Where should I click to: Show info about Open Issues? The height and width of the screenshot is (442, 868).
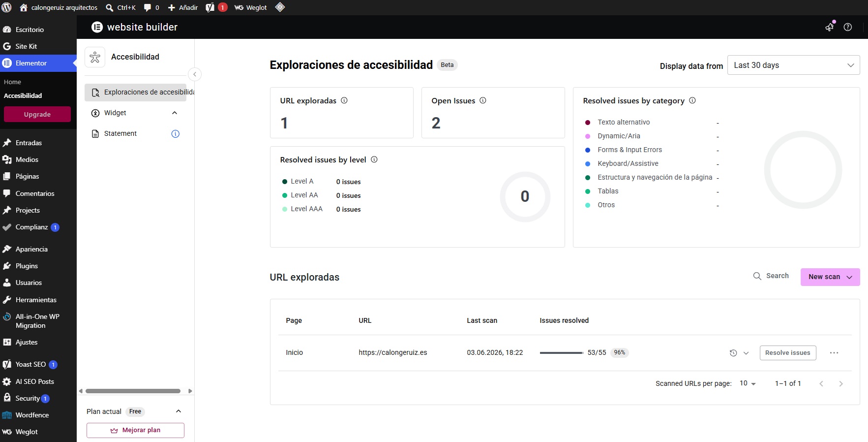[483, 100]
